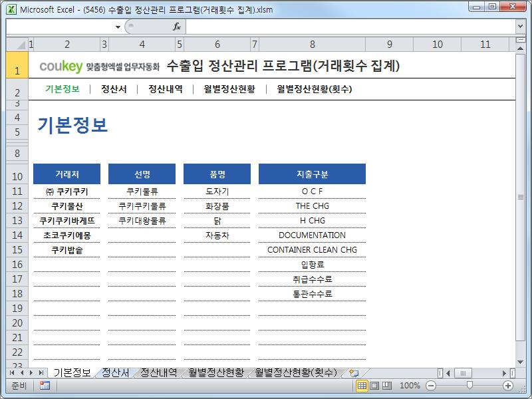
Task: Switch to the 월별정산현황 sheet tab
Action: click(216, 373)
